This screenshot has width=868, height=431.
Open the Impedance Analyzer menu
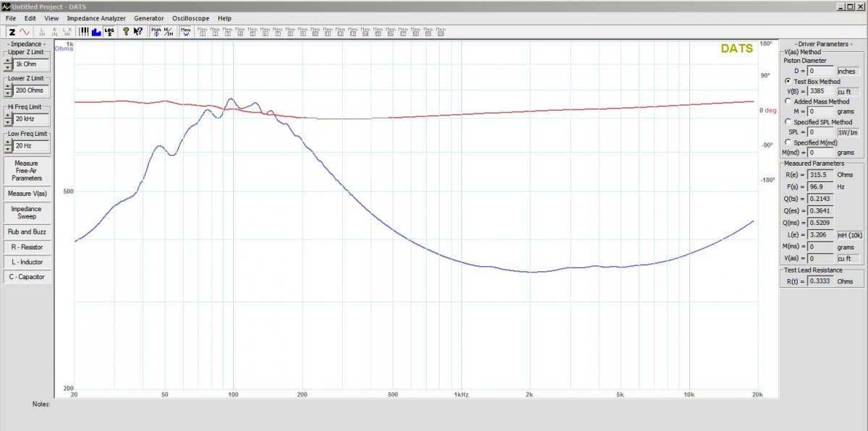click(96, 18)
